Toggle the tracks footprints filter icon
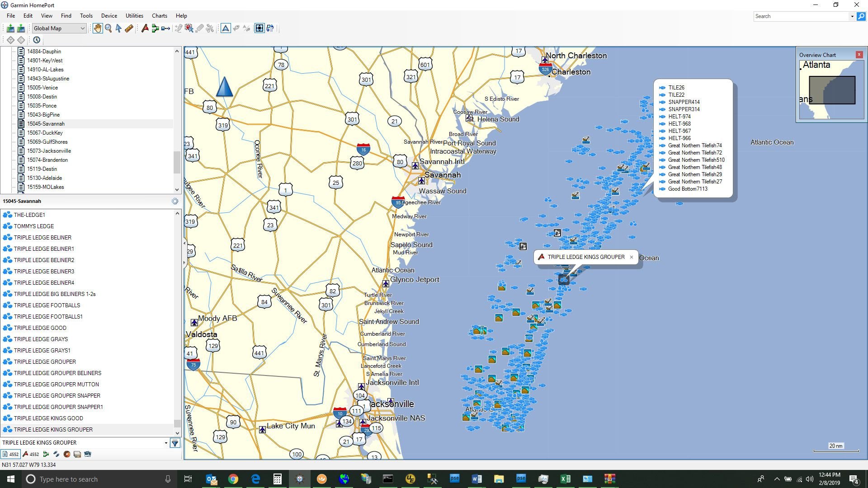The height and width of the screenshot is (488, 868). coord(56,454)
